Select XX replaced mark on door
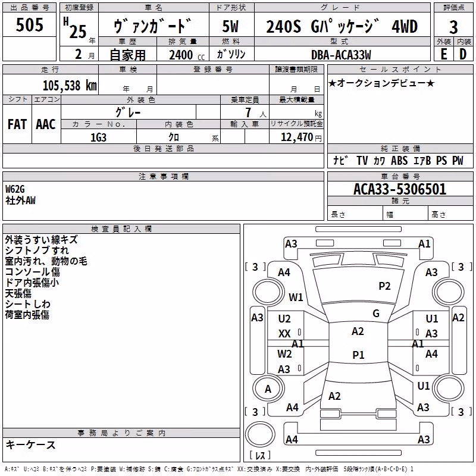476x476 pixels. click(x=284, y=334)
